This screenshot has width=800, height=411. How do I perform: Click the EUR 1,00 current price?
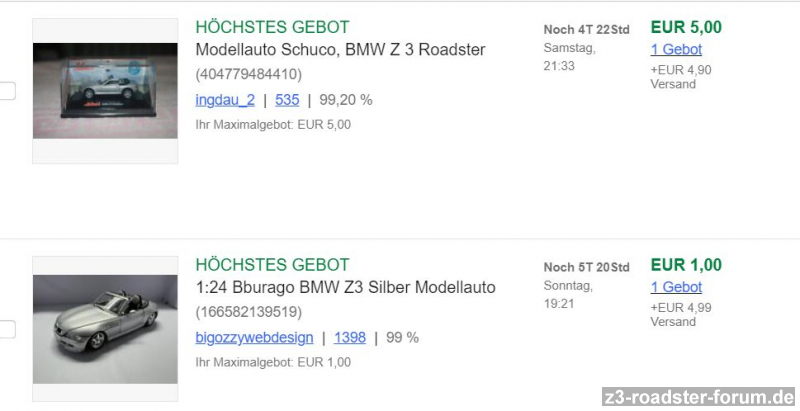click(685, 265)
